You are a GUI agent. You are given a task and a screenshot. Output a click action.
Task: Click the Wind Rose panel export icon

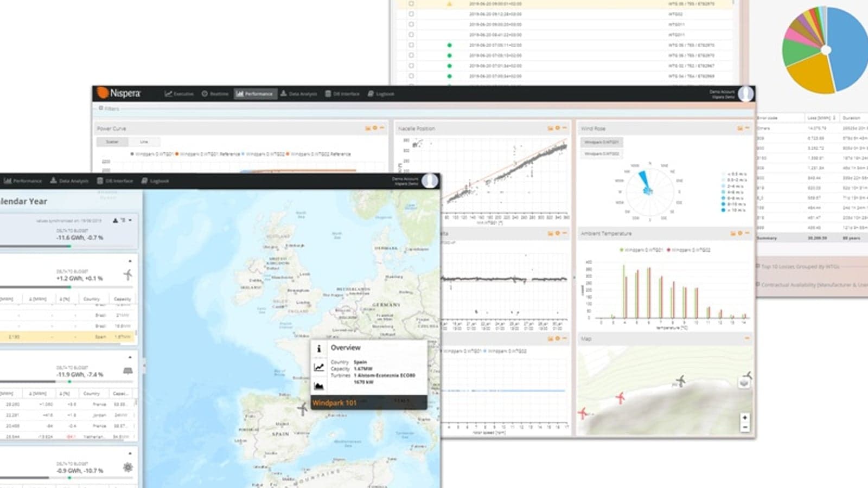click(739, 129)
